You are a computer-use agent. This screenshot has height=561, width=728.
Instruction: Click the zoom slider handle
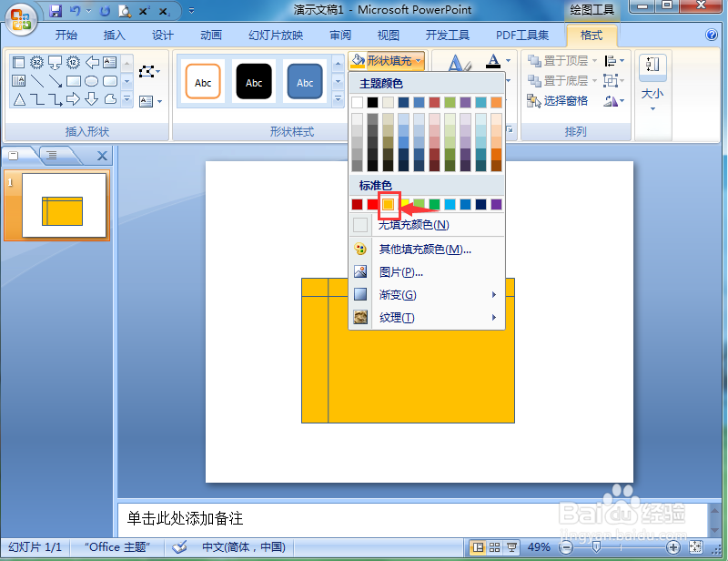[x=597, y=547]
